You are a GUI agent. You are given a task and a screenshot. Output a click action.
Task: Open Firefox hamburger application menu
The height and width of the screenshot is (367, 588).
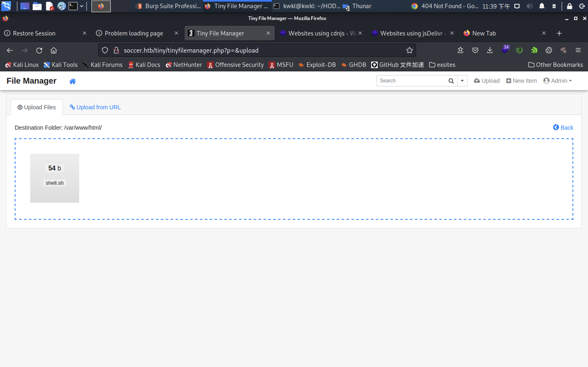[x=578, y=50]
